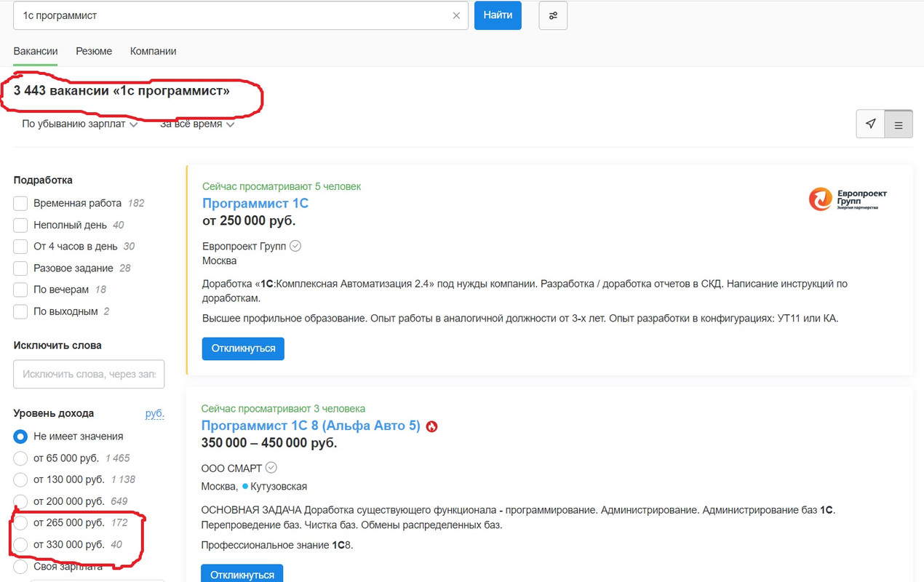Select the Не имеет значения income option

20,436
